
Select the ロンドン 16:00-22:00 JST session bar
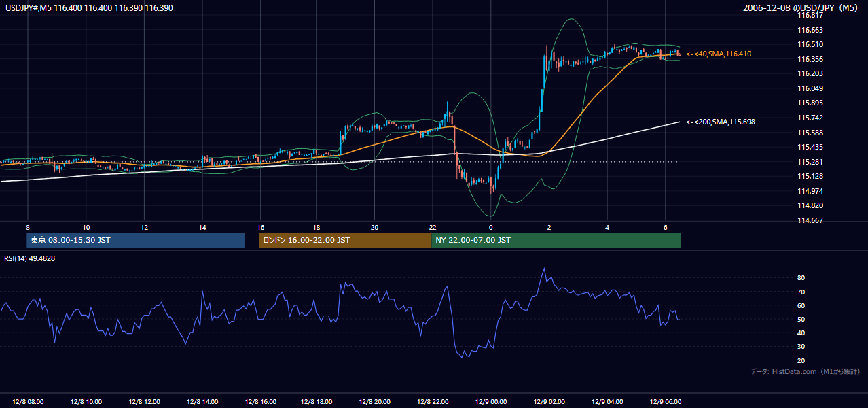(x=345, y=240)
